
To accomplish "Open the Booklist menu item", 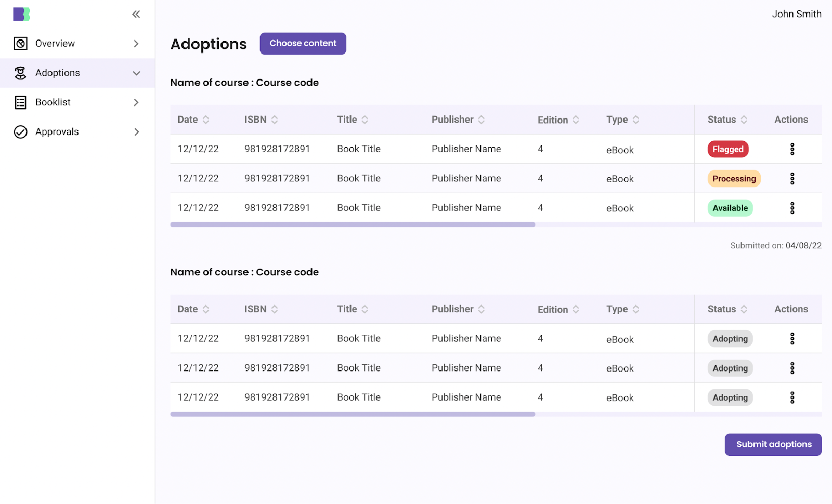I will coord(53,102).
